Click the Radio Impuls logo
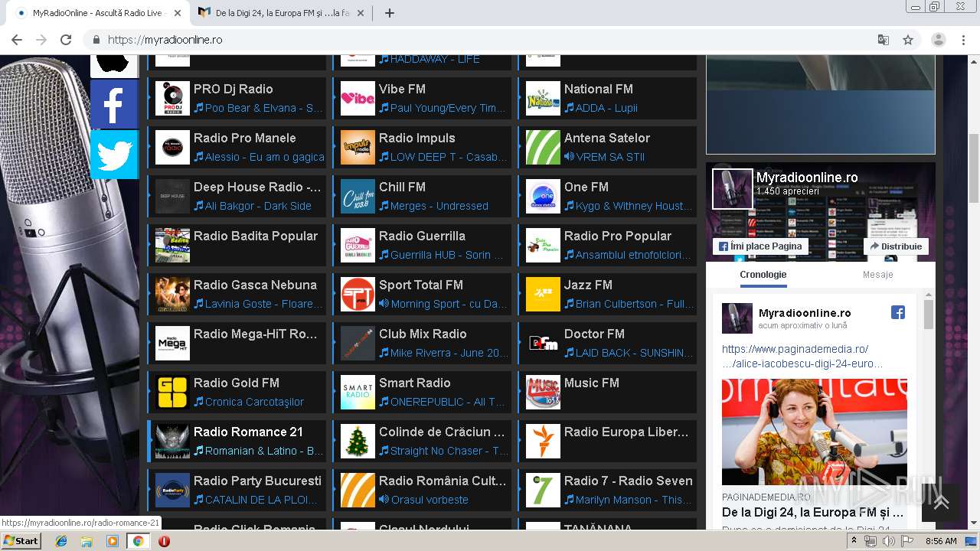Screen dimensions: 980x551 (358, 148)
